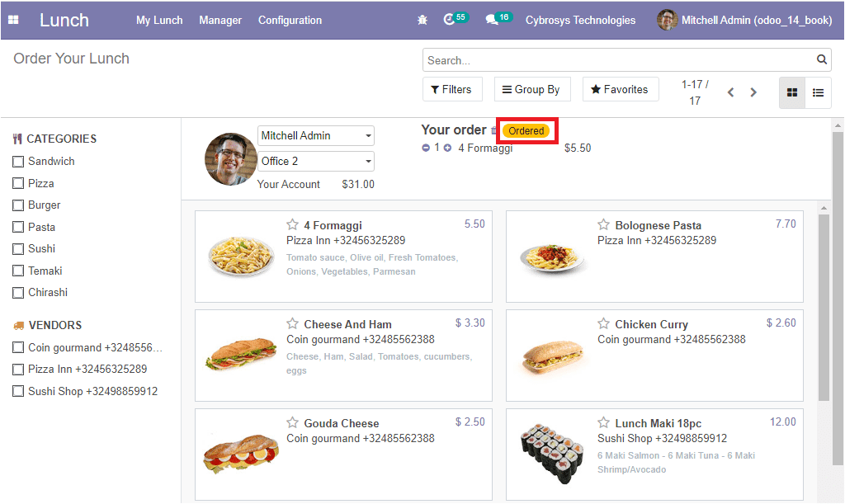This screenshot has width=845, height=504.
Task: Favorite Chicken Curry with star icon
Action: (x=603, y=323)
